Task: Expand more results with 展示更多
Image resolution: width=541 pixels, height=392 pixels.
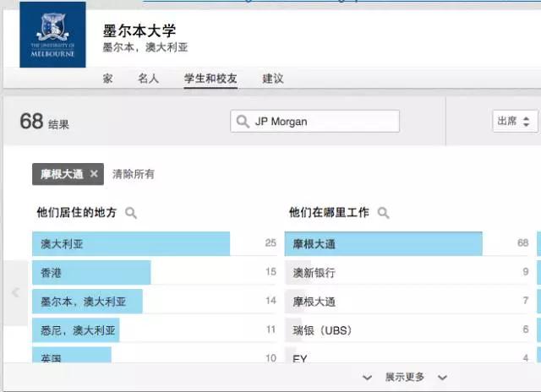Action: (x=405, y=377)
